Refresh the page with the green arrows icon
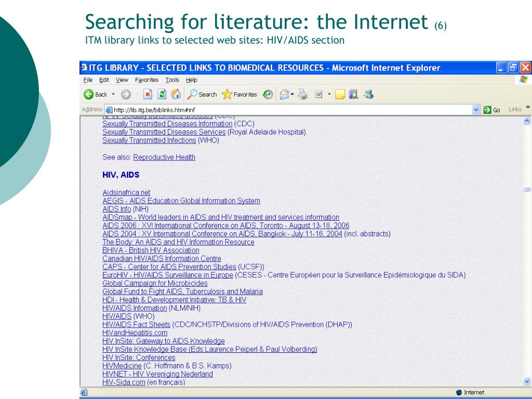 pyautogui.click(x=162, y=95)
